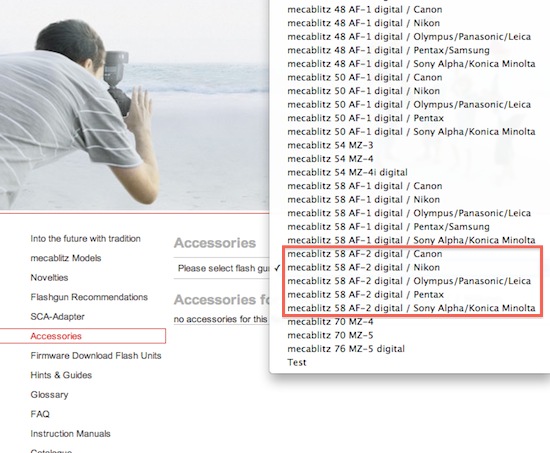Open the FAQ page
The image size is (550, 453).
click(x=40, y=414)
